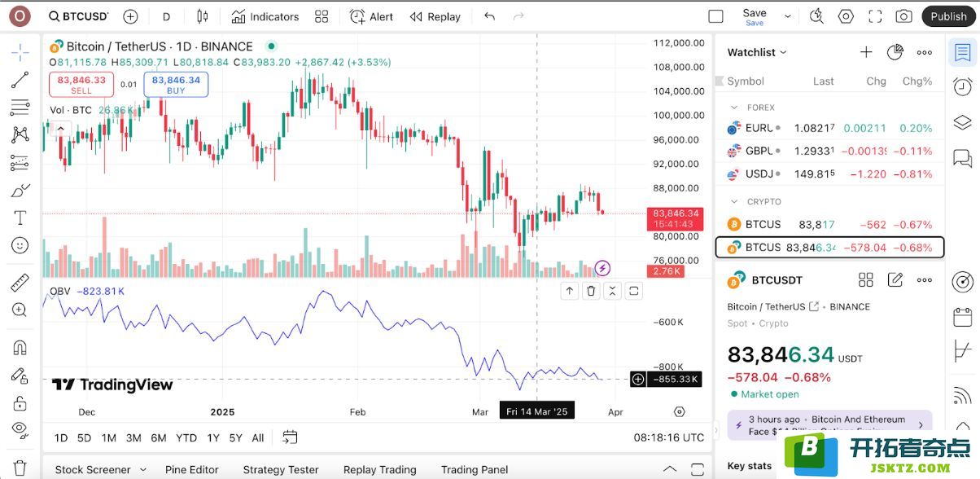Select the trend line drawing tool
This screenshot has height=479, width=980.
20,80
